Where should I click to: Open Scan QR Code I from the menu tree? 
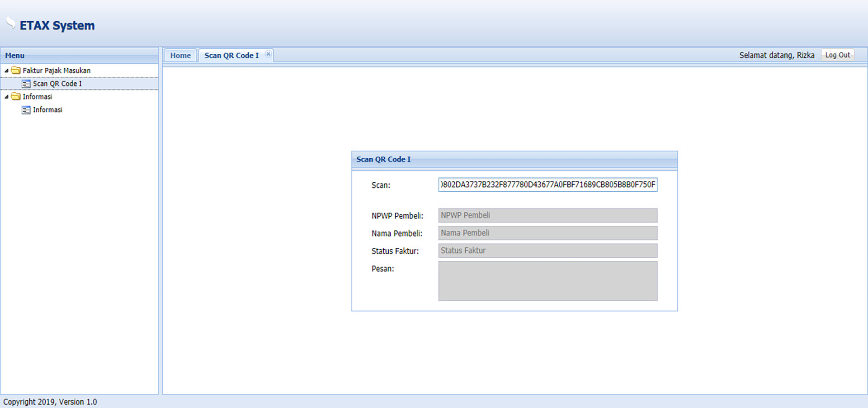[57, 84]
